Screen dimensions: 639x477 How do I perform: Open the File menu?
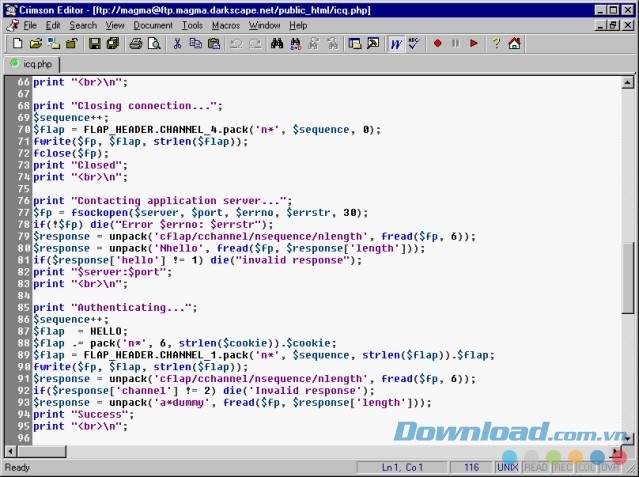(30, 25)
